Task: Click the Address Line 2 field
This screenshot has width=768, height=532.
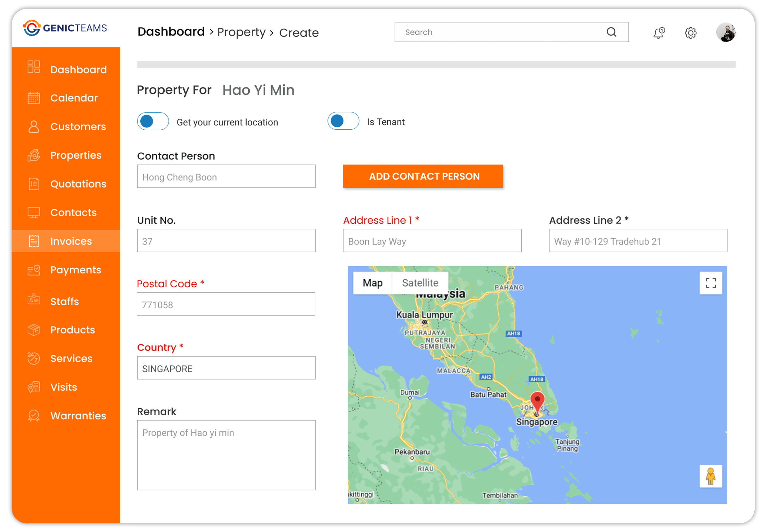Action: point(638,241)
